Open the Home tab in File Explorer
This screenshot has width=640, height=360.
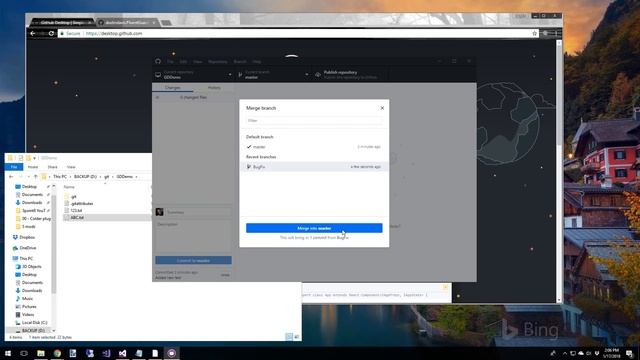tap(33, 167)
